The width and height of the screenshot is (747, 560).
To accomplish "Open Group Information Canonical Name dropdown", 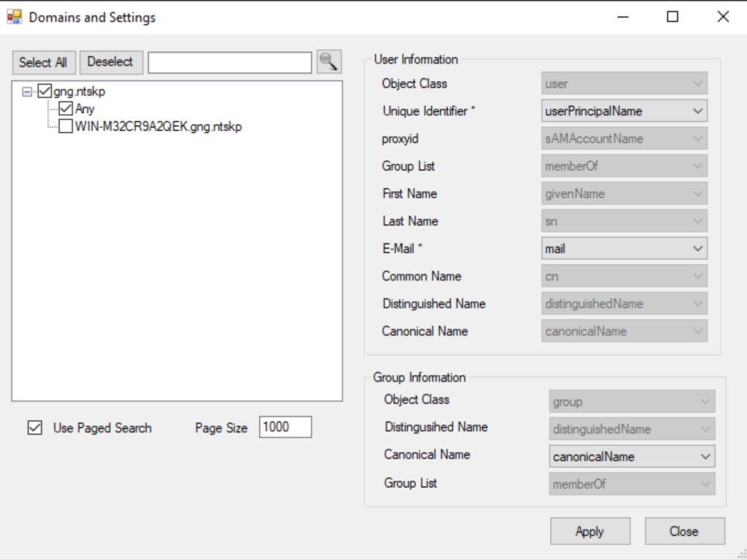I will click(x=632, y=456).
